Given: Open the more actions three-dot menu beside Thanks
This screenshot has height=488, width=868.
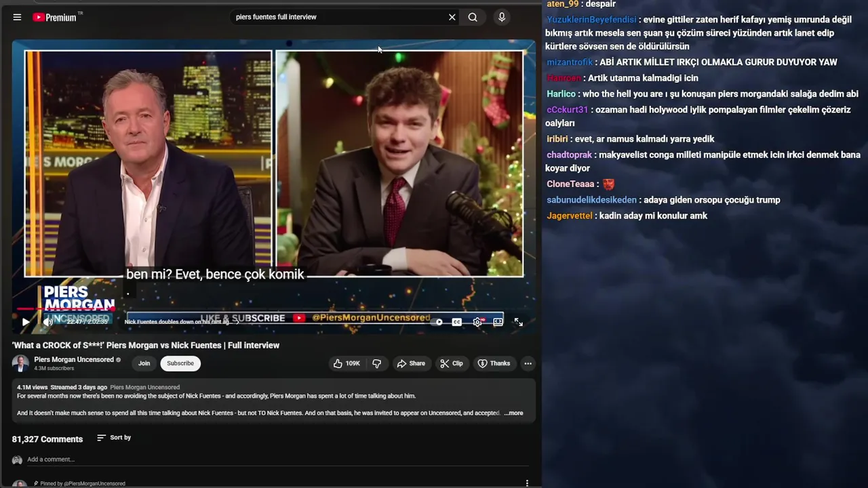Looking at the screenshot, I should click(528, 363).
